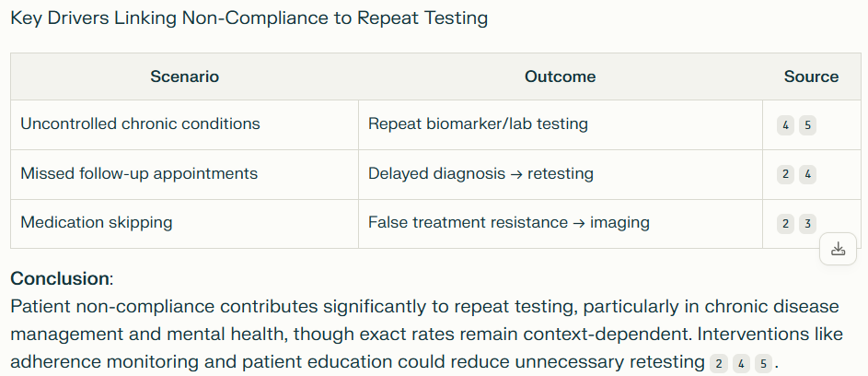Select the Source column header
Image resolution: width=868 pixels, height=376 pixels.
811,76
